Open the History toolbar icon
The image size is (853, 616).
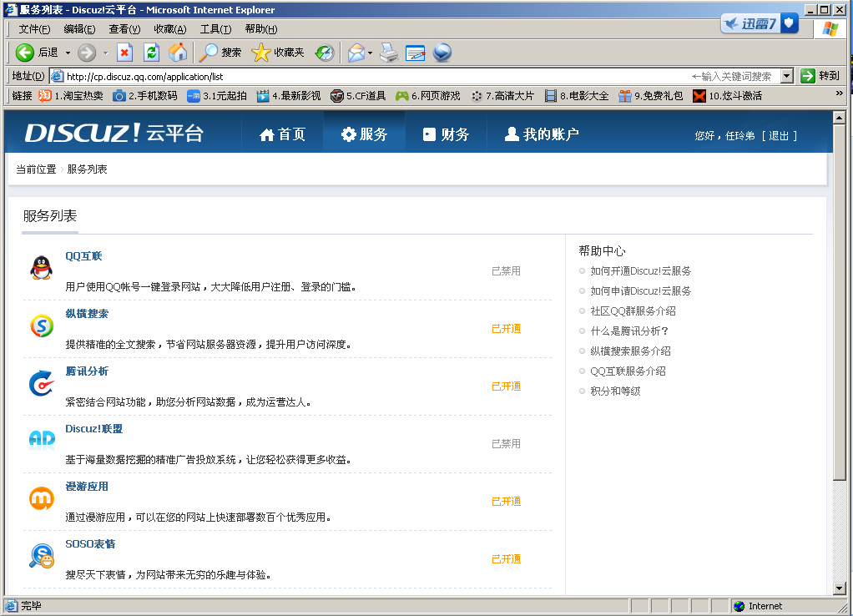click(325, 53)
